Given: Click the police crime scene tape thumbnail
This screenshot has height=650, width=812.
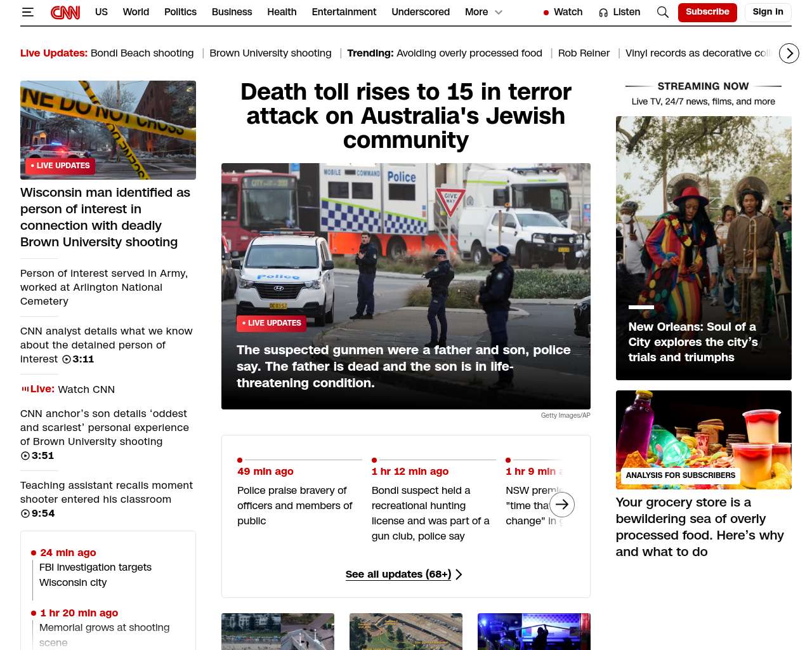Looking at the screenshot, I should (108, 130).
